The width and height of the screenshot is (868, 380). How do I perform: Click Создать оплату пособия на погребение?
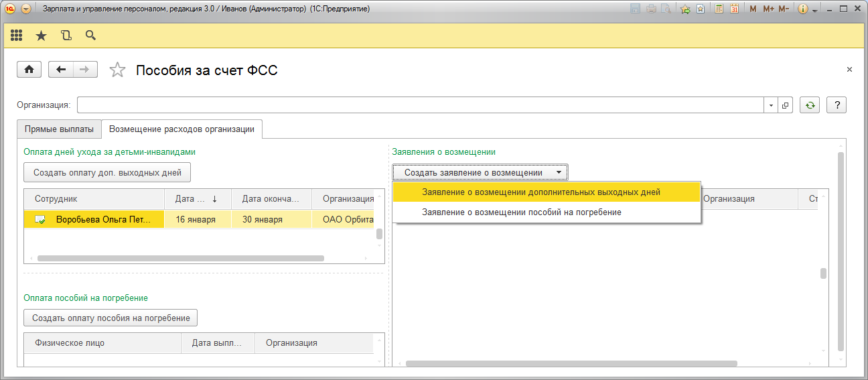pos(111,318)
